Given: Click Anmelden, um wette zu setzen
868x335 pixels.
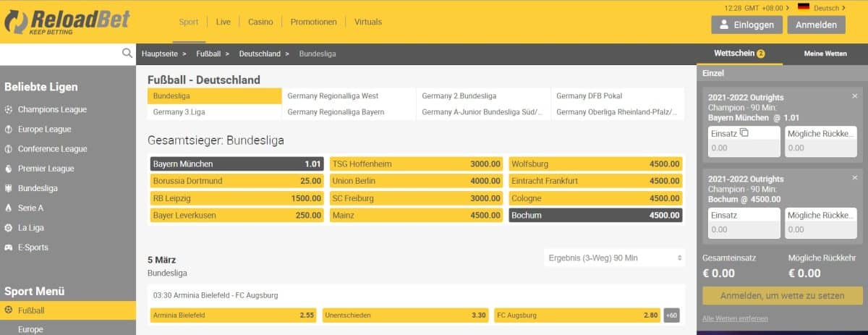Looking at the screenshot, I should [x=783, y=295].
